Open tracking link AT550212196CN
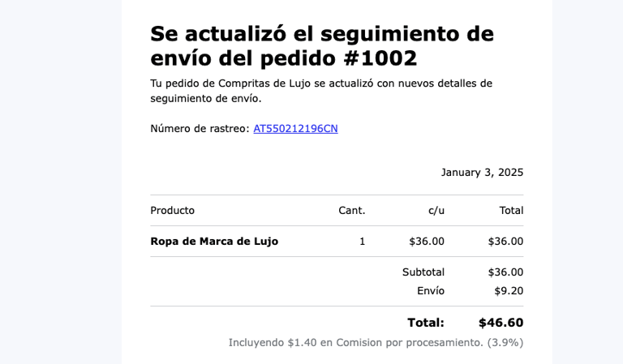623x364 pixels. (x=295, y=129)
